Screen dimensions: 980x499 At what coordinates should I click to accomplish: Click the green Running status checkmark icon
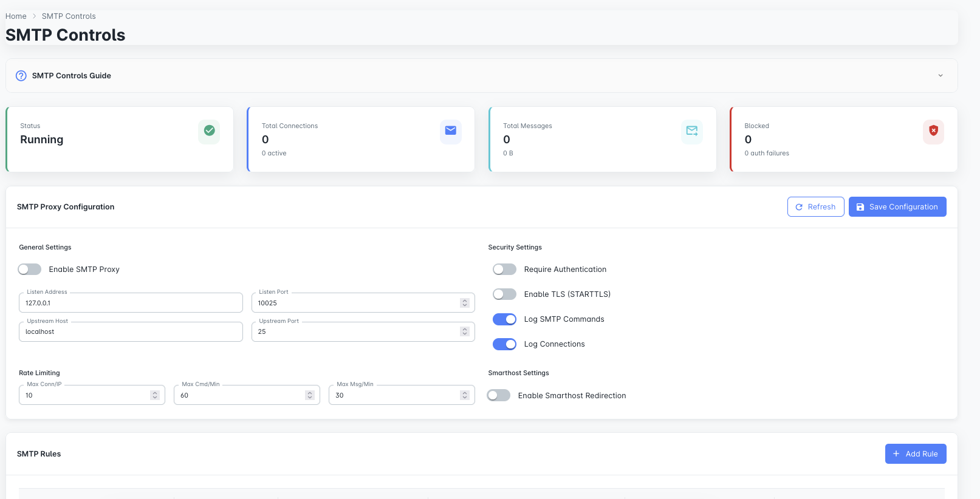tap(209, 131)
